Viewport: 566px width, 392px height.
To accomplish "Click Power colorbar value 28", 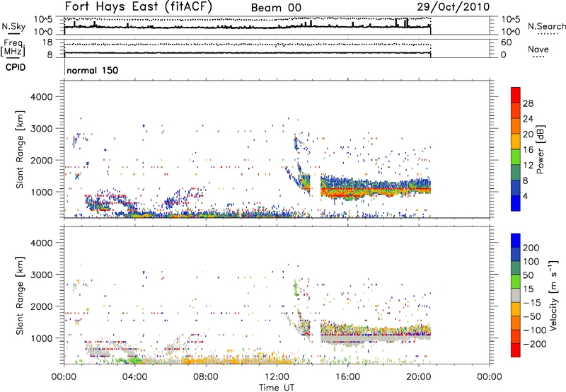I will (528, 103).
